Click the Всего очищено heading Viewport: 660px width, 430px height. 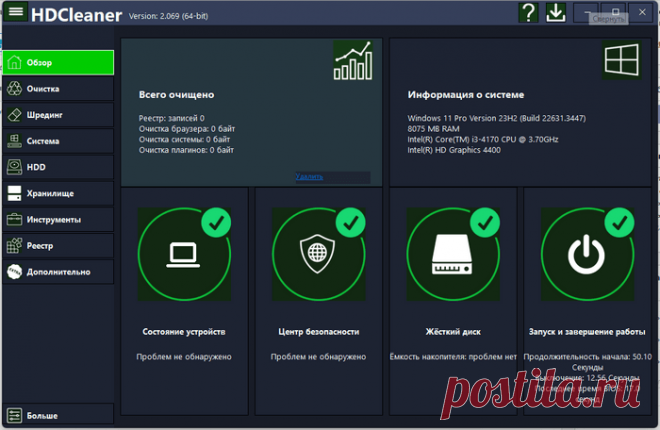click(x=176, y=95)
